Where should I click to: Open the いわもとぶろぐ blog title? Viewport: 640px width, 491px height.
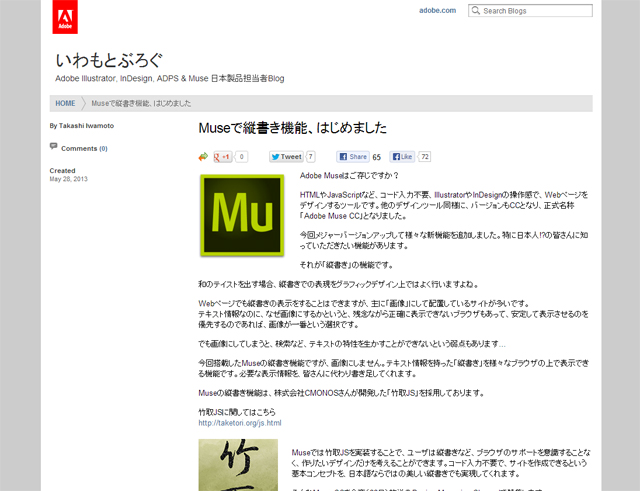[109, 60]
